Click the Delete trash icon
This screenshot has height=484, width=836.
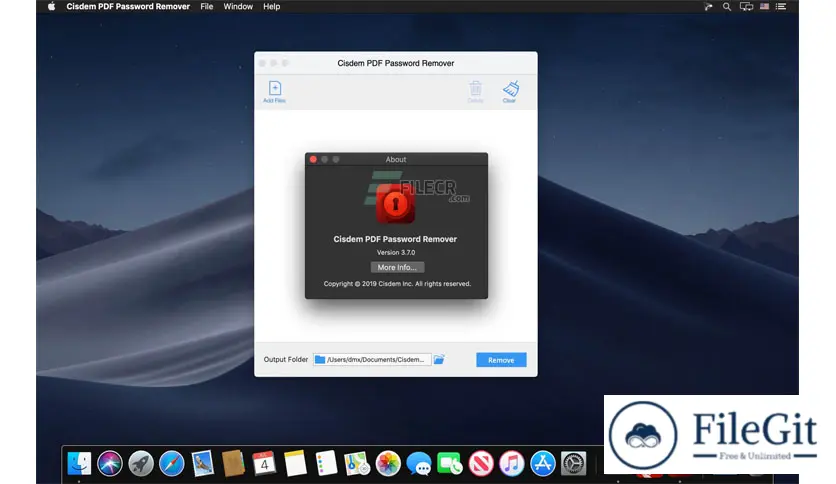point(475,92)
